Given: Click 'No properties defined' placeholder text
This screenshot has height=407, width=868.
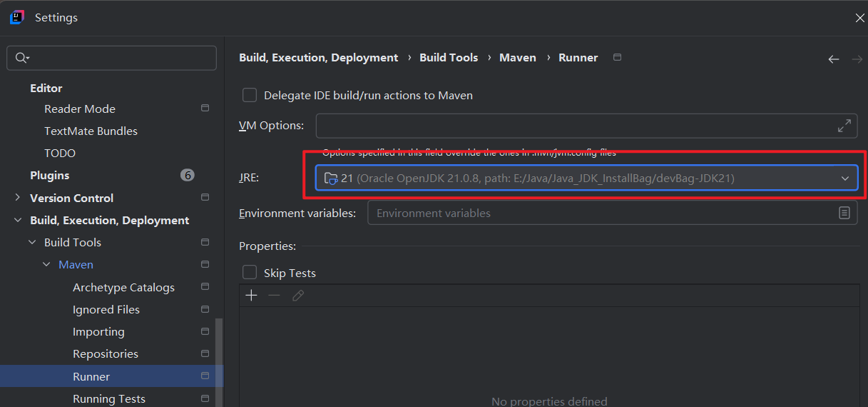Looking at the screenshot, I should (549, 401).
